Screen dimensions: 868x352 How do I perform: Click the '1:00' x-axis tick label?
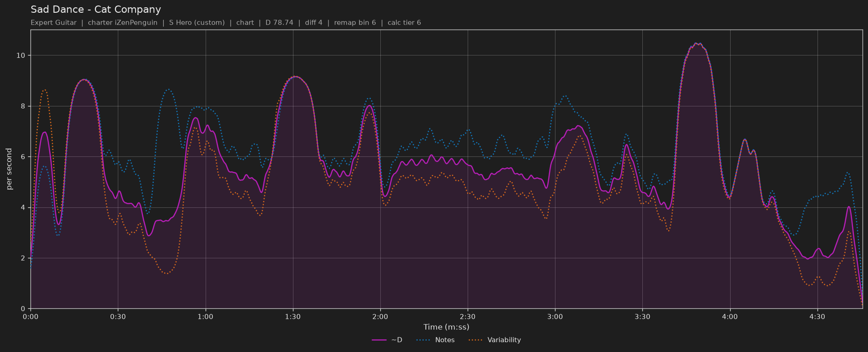click(205, 317)
